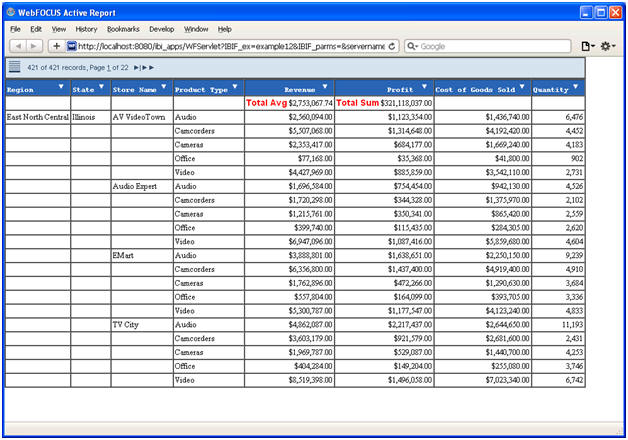Open the Region column dropdown arrow
This screenshot has height=440, width=628.
point(61,86)
